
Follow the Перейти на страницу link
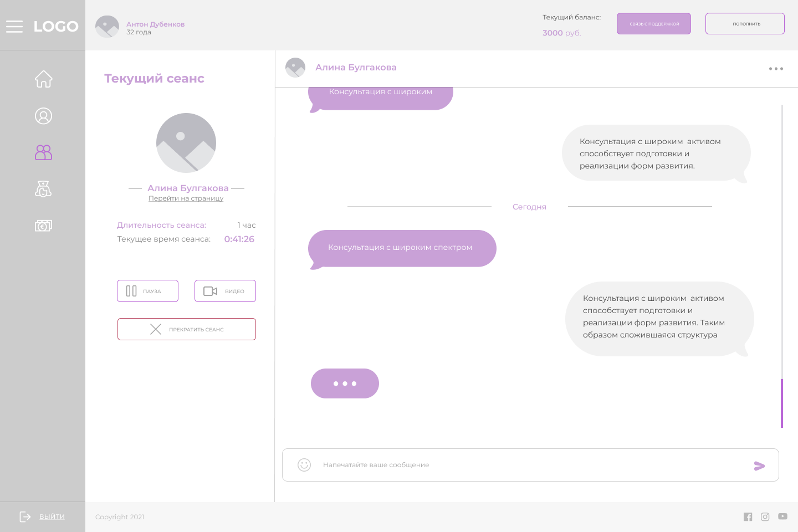(x=186, y=198)
